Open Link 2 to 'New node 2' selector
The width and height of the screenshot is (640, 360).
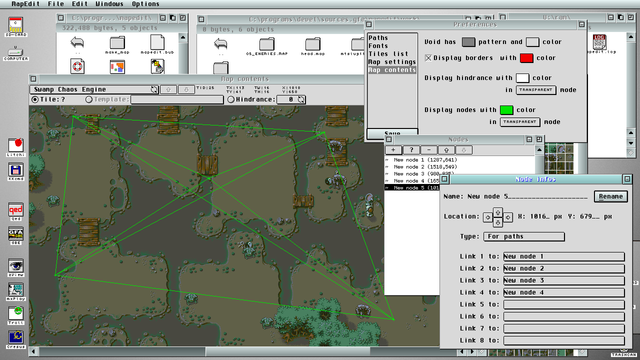pyautogui.click(x=564, y=269)
